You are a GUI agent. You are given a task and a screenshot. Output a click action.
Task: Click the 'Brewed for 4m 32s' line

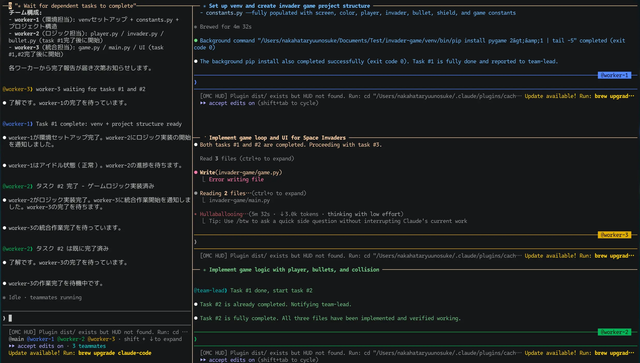click(x=225, y=27)
